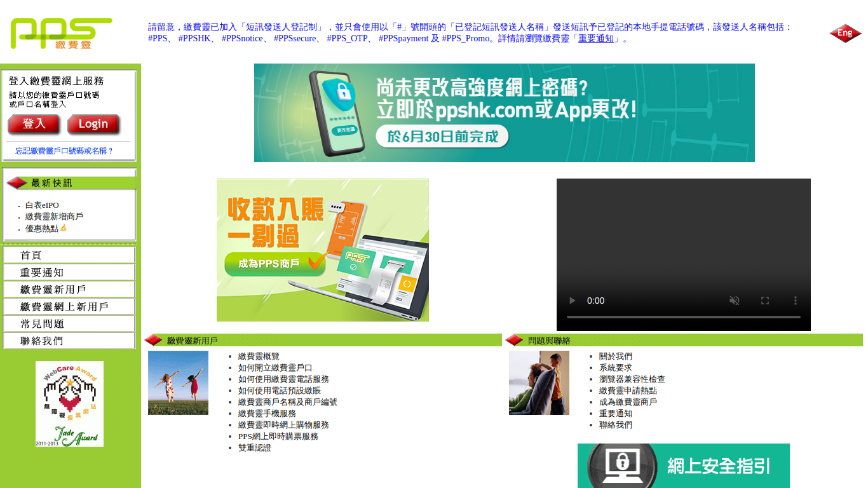
Task: Select 常見問題 in the side menu
Action: click(x=69, y=323)
